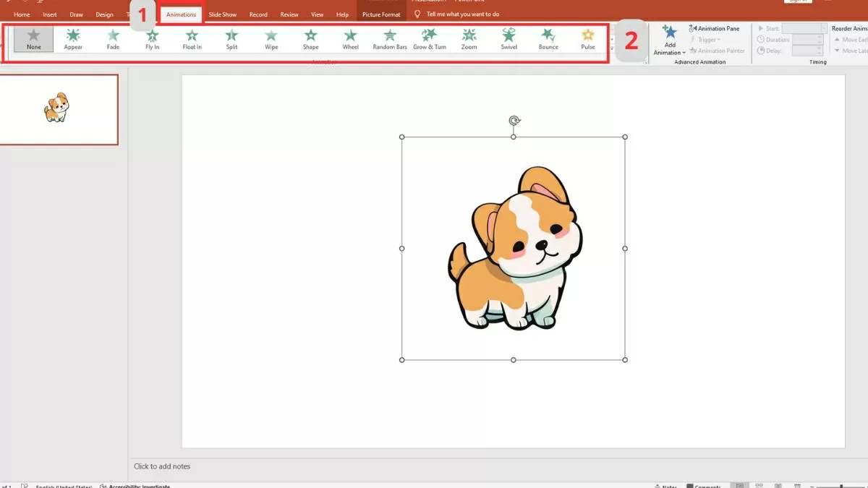This screenshot has width=868, height=488.
Task: Switch to the Slide Show tab
Action: click(222, 14)
